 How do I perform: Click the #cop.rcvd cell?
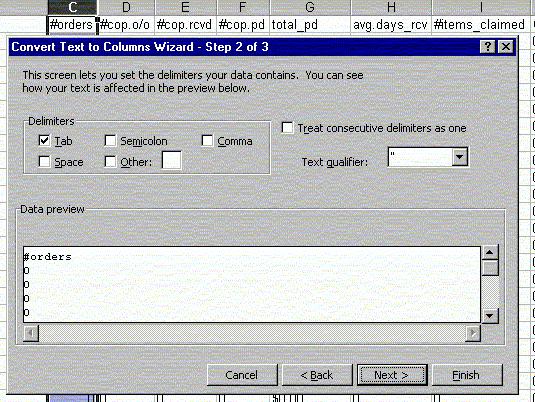185,25
